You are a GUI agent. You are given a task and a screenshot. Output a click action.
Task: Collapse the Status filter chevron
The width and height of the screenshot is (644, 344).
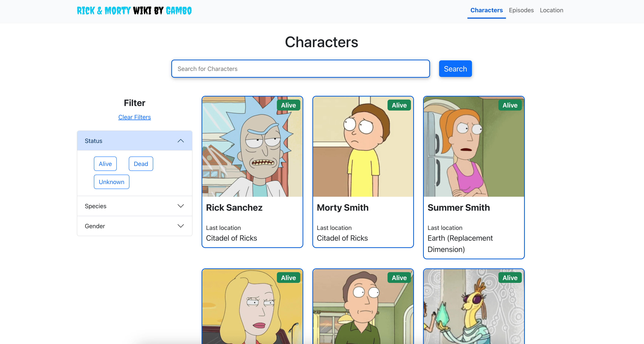point(181,141)
